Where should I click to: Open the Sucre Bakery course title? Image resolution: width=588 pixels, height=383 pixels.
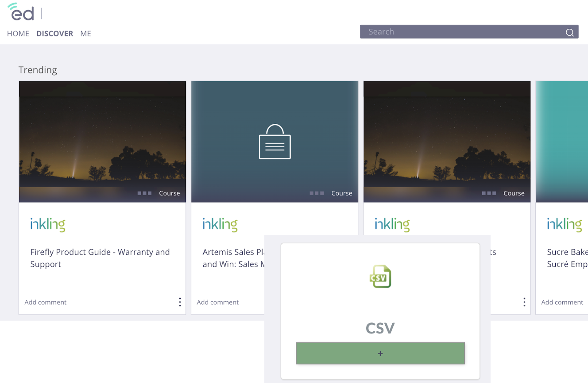pos(567,258)
